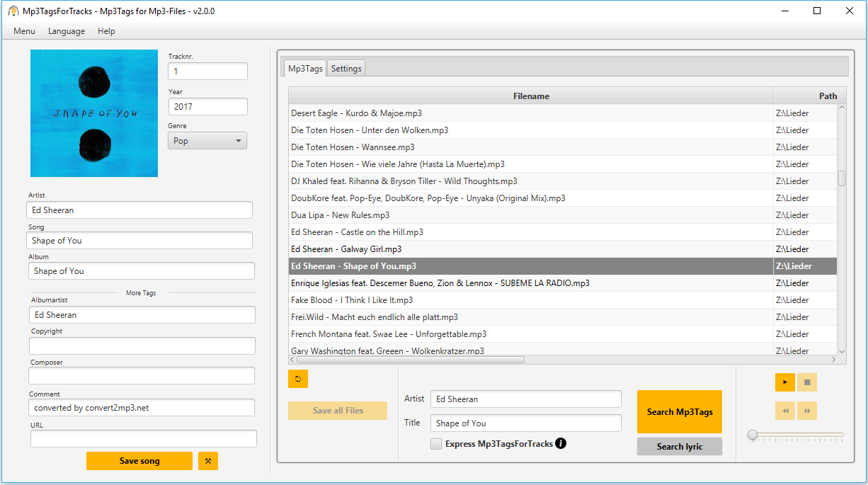Screen dimensions: 868x485
Task: Click the left-panel Artist field with Ed Sheeran
Action: click(x=139, y=210)
